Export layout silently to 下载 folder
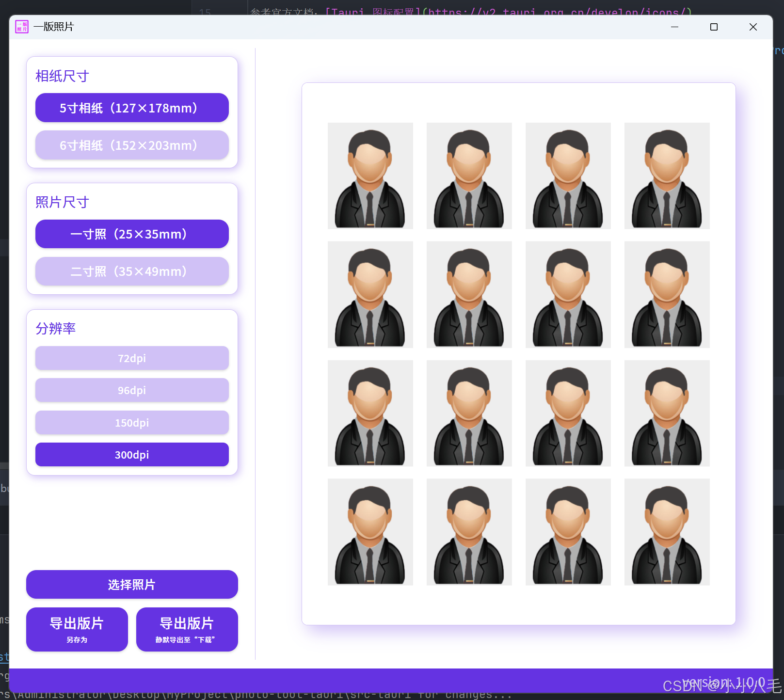Image resolution: width=784 pixels, height=700 pixels. 187,629
